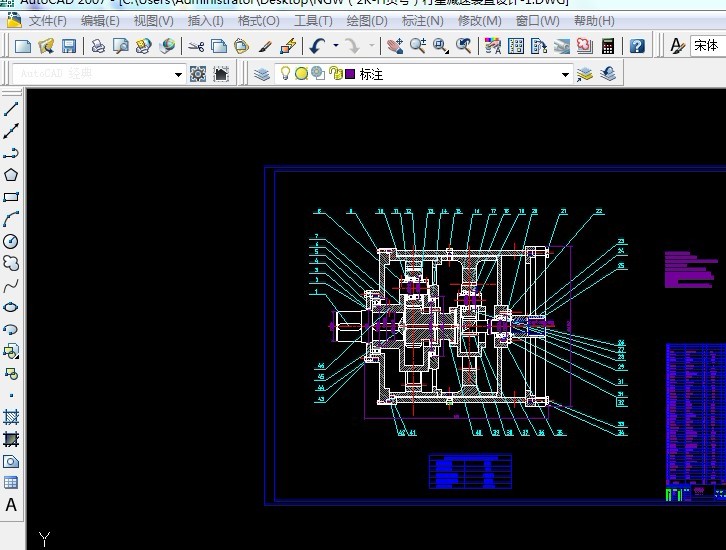Open the 格式(O) menu

(258, 20)
